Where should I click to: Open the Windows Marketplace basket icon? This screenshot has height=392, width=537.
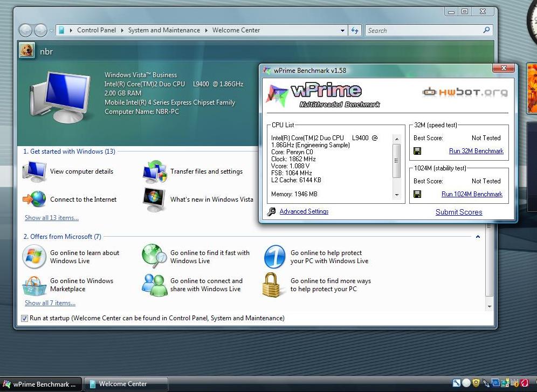click(x=35, y=285)
